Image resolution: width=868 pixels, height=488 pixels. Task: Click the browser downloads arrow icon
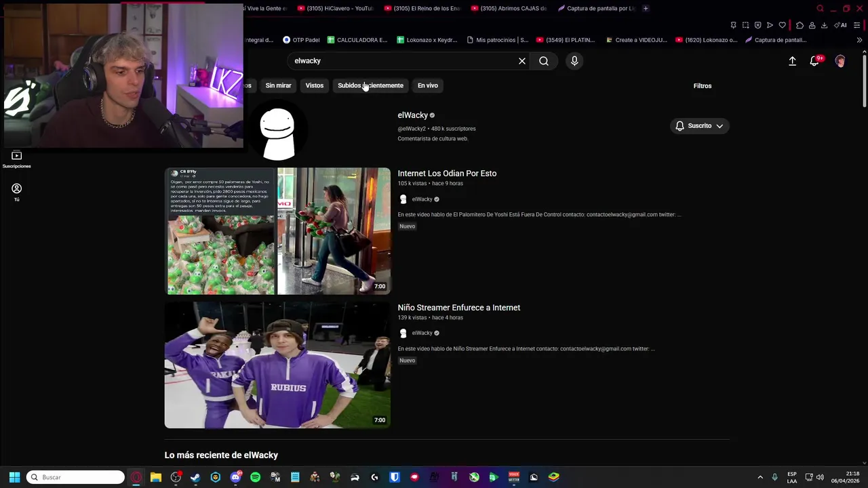824,25
